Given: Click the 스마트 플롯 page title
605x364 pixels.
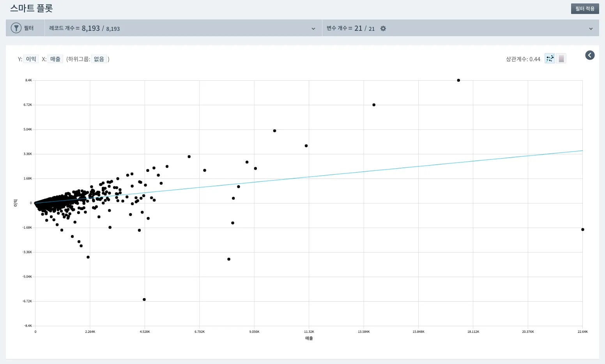Looking at the screenshot, I should click(31, 8).
